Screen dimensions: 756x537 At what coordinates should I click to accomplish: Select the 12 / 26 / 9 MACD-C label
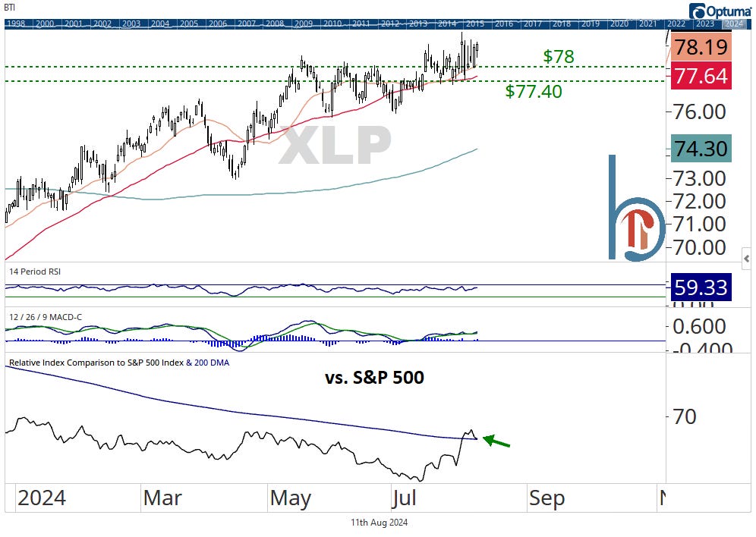click(46, 317)
